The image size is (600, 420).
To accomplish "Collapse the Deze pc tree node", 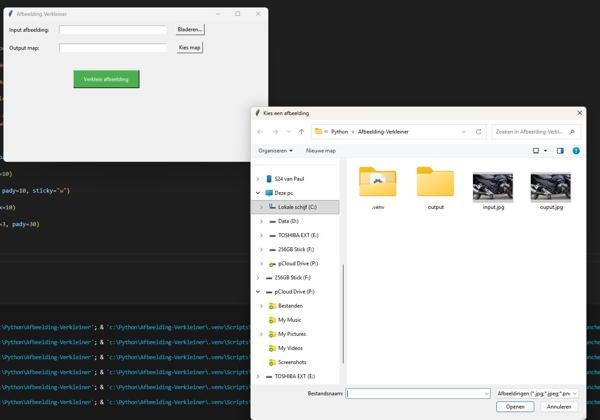I will point(259,193).
